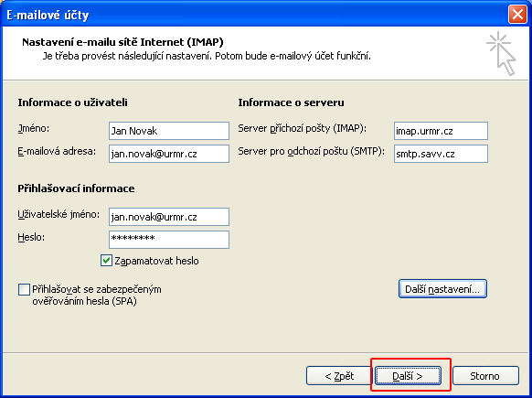Open Další nastavení settings button
The width and height of the screenshot is (532, 398).
coord(442,289)
